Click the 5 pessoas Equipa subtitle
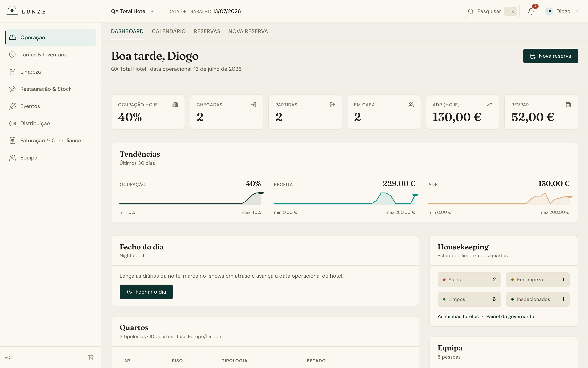This screenshot has height=368, width=588. [449, 357]
